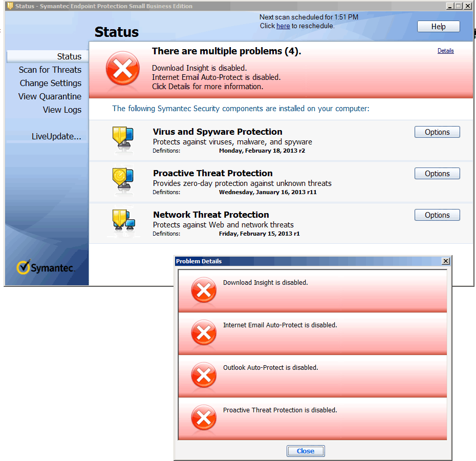Click 'Outlook Auto-Protect is disabled.' message text
This screenshot has width=476, height=461.
click(270, 368)
